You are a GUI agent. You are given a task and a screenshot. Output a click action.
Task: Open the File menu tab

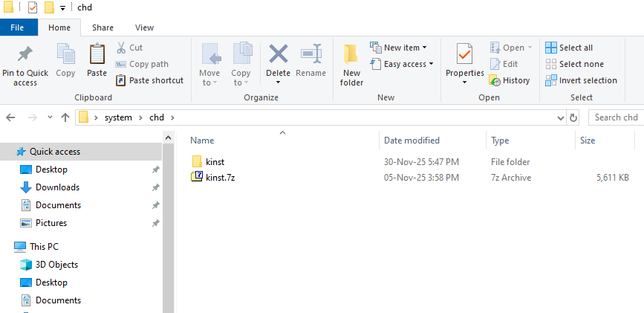18,28
